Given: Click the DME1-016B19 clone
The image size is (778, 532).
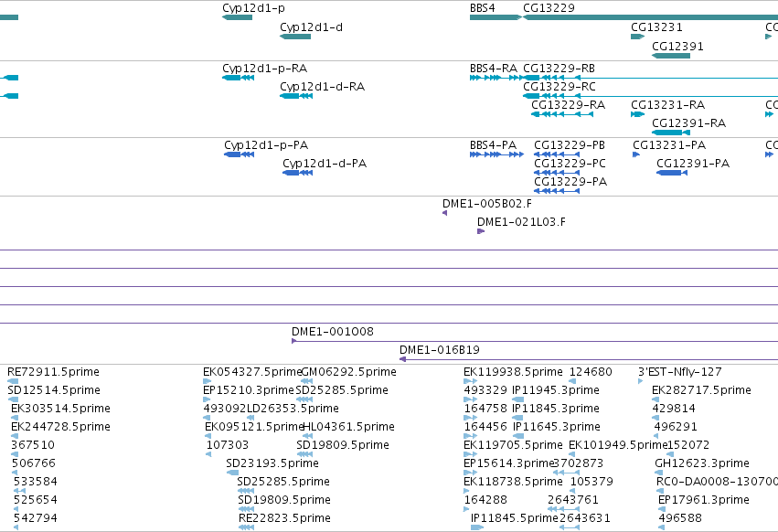Looking at the screenshot, I should (x=589, y=359).
